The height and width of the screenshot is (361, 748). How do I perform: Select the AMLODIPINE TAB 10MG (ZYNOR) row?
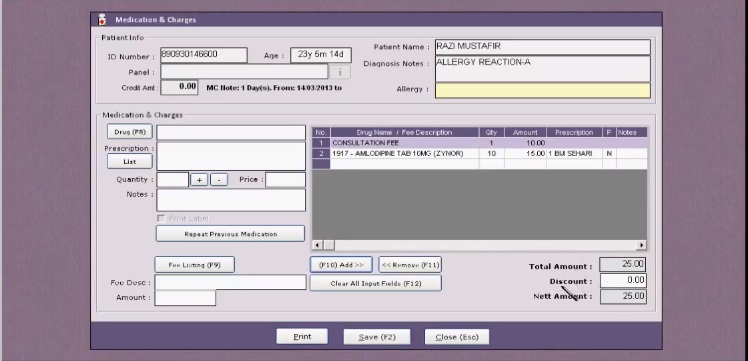click(x=479, y=154)
